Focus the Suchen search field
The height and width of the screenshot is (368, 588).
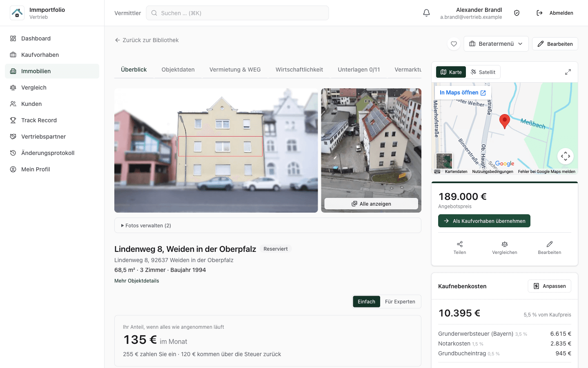(x=237, y=13)
